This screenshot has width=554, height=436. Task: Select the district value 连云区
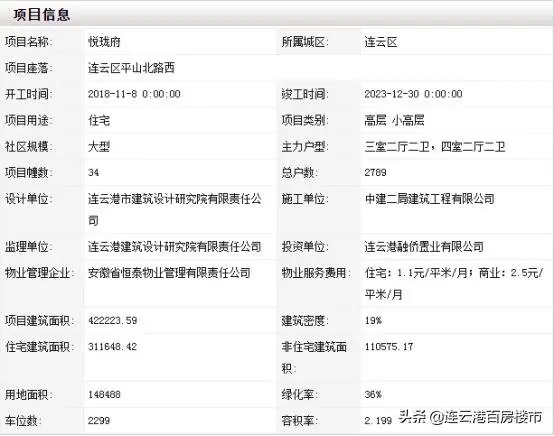click(381, 42)
